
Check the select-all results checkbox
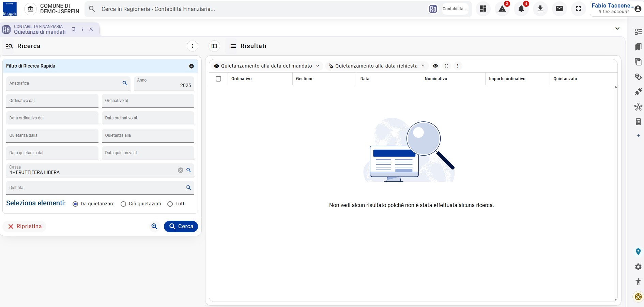click(x=218, y=79)
